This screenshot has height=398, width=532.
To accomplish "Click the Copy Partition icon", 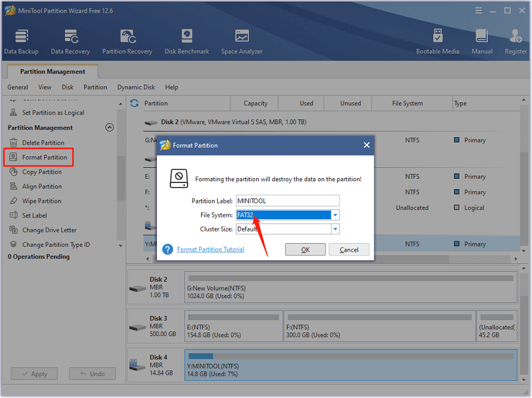I will coord(13,171).
